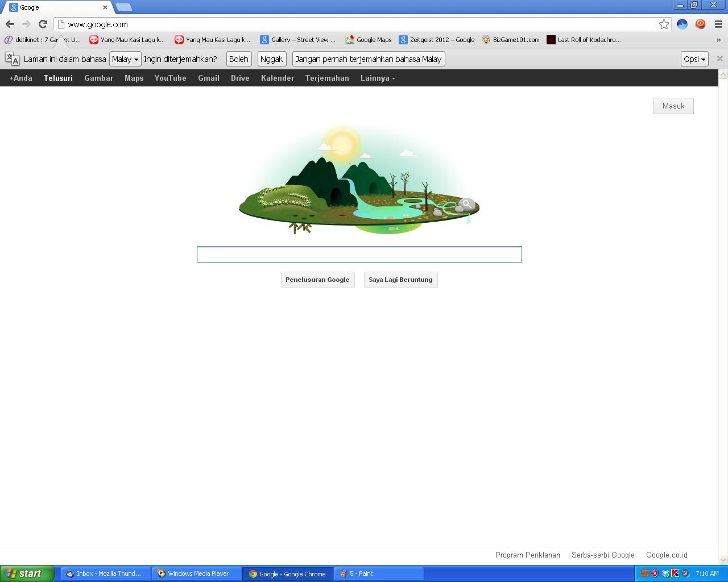The width and height of the screenshot is (728, 582).
Task: Click the 7:10 AM clock
Action: (707, 573)
